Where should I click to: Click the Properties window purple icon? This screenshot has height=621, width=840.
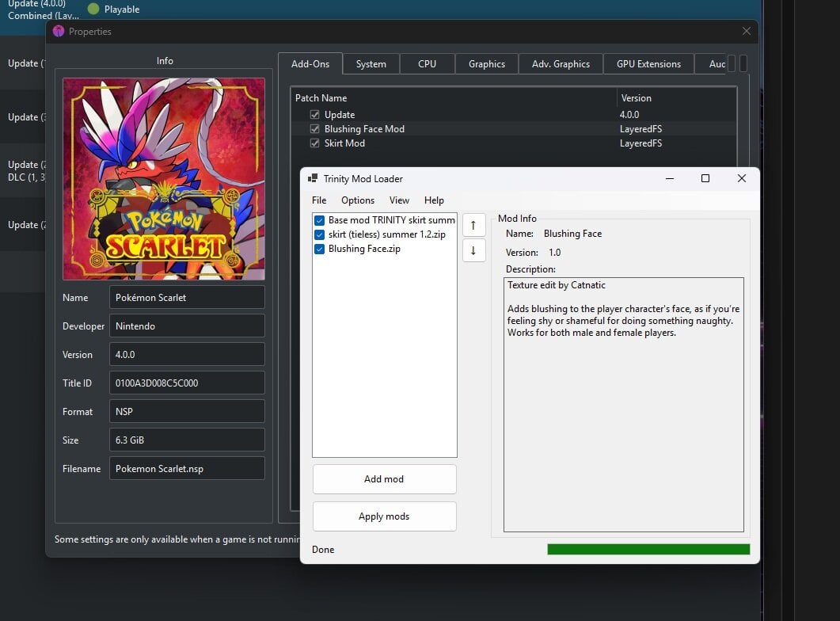click(x=59, y=32)
